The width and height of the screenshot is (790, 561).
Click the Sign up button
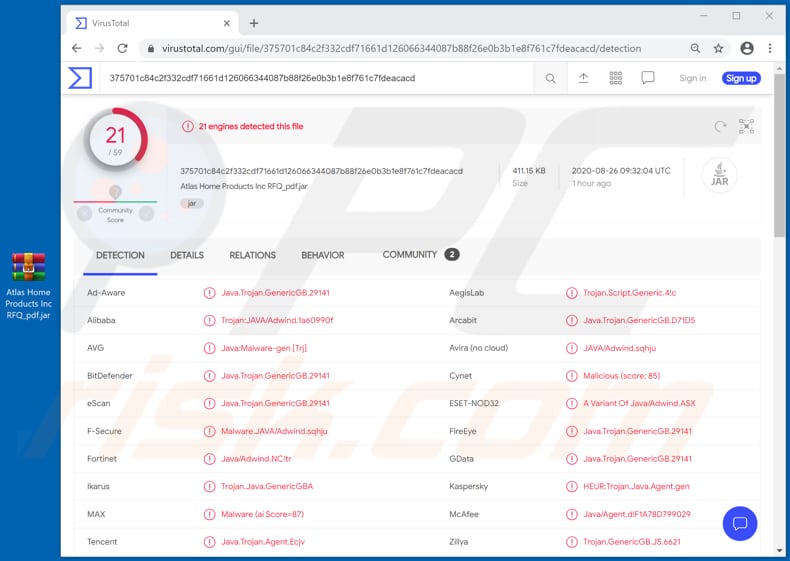741,78
